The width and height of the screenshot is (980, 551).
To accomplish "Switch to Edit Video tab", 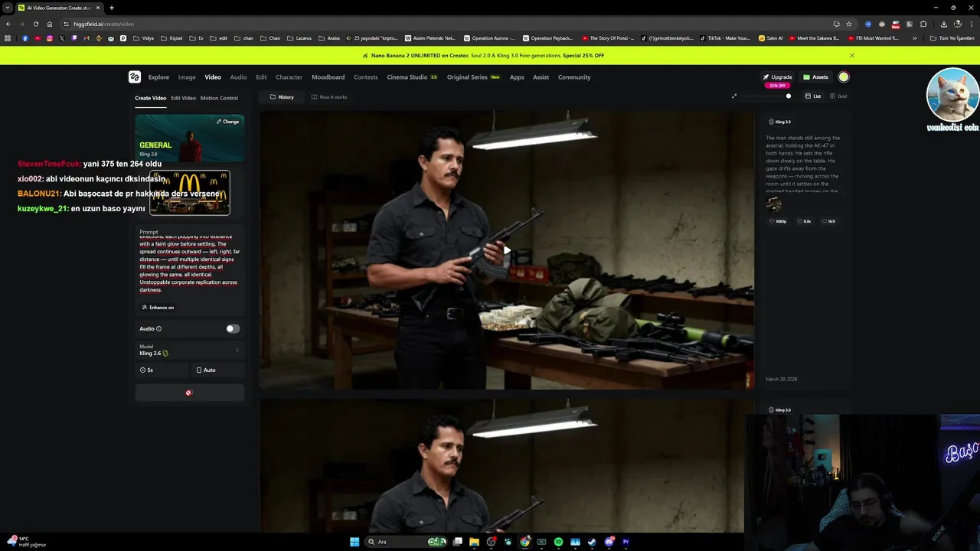I will pyautogui.click(x=183, y=98).
